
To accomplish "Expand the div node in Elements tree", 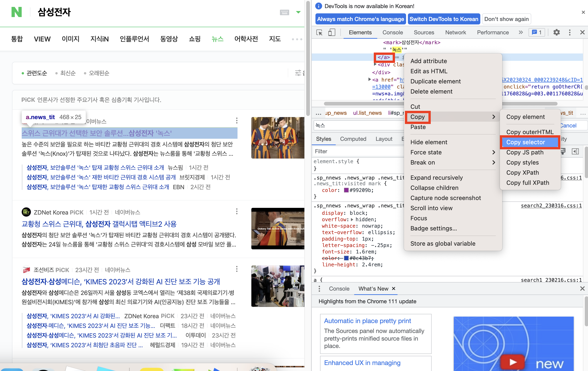I will click(x=375, y=65).
